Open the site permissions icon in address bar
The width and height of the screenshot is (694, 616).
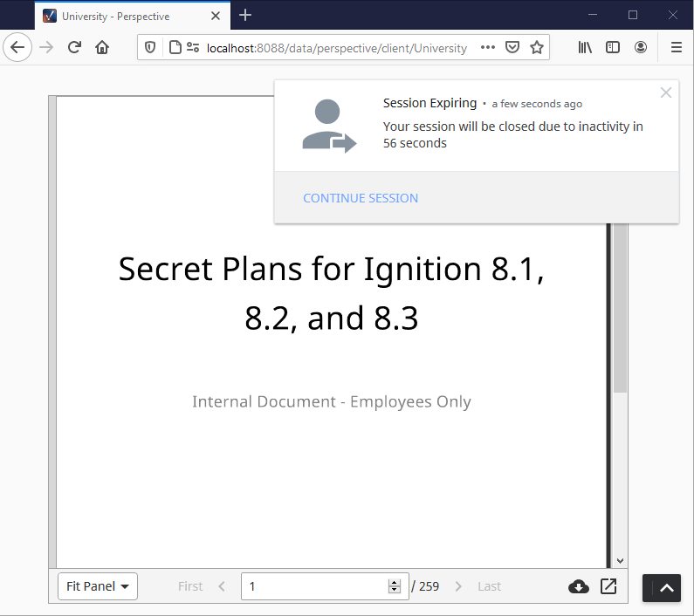(193, 47)
